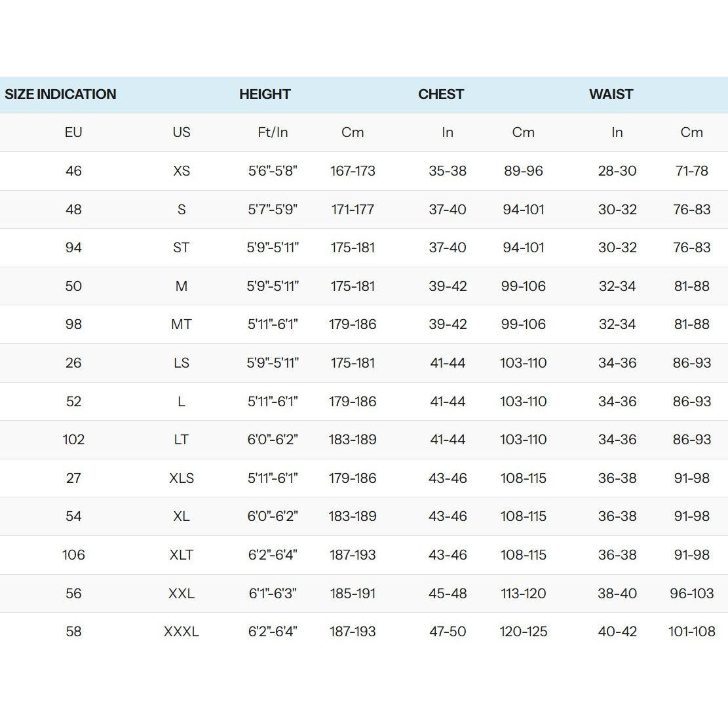
Task: Select the XS size cell
Action: 182,171
